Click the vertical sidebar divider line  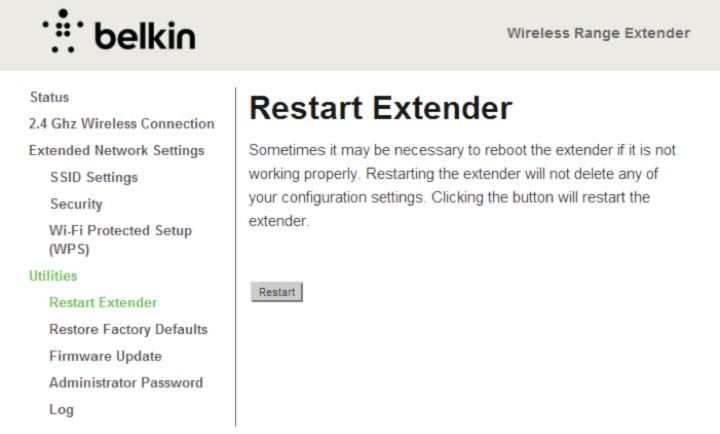(x=236, y=257)
